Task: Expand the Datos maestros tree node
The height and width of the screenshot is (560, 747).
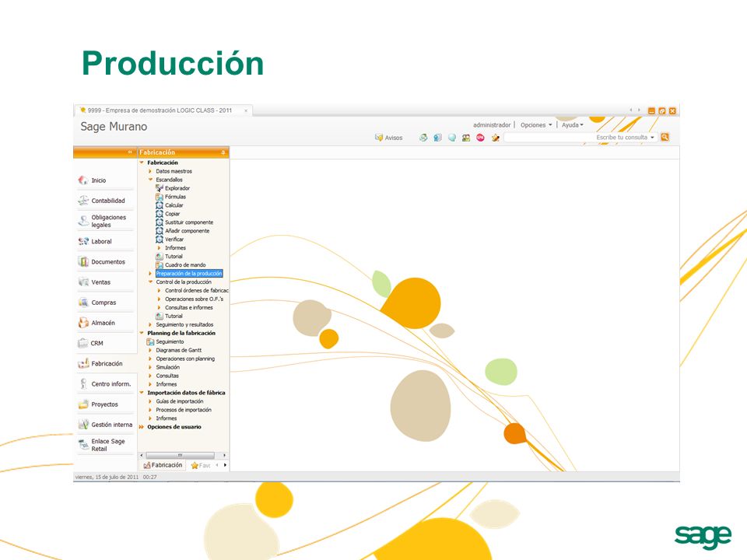Action: tap(150, 171)
